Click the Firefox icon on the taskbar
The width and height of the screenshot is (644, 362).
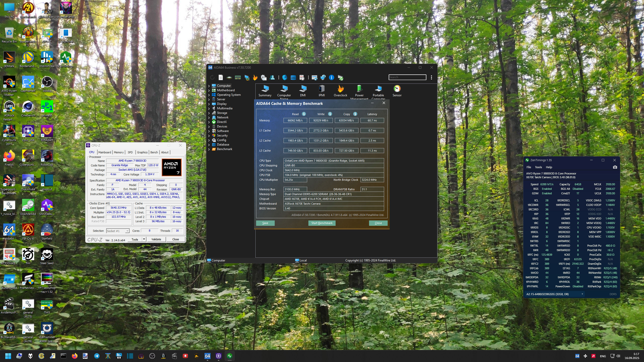(x=74, y=356)
